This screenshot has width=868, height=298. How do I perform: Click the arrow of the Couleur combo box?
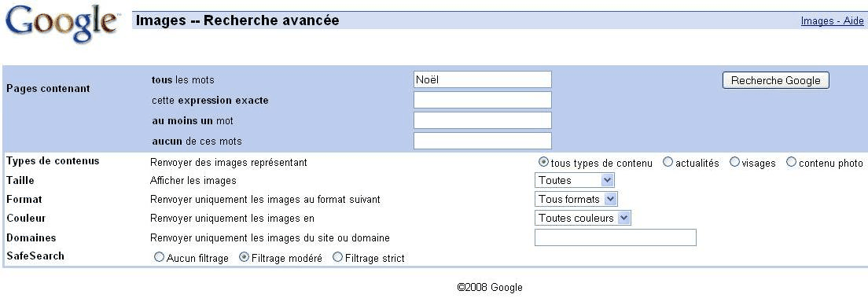point(624,218)
